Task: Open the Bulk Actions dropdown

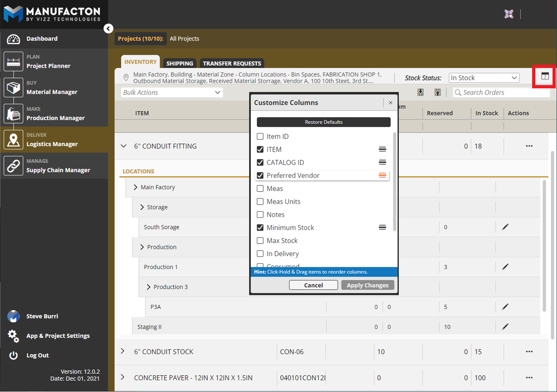Action: click(x=172, y=92)
